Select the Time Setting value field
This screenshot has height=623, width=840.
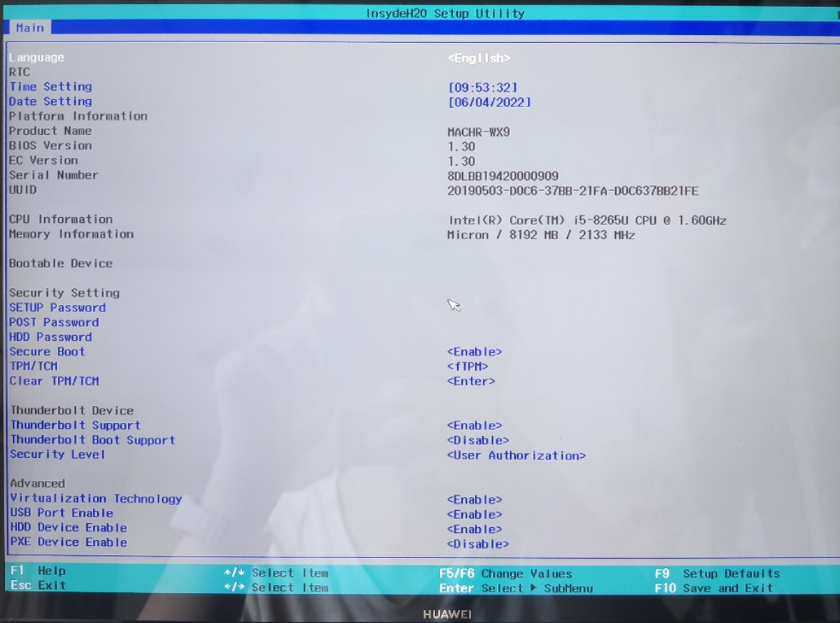click(482, 87)
